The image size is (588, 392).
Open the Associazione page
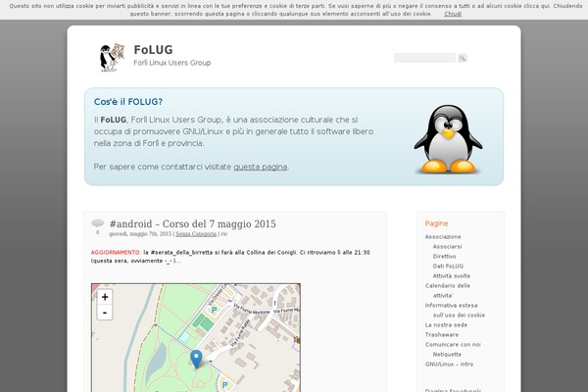(x=443, y=237)
